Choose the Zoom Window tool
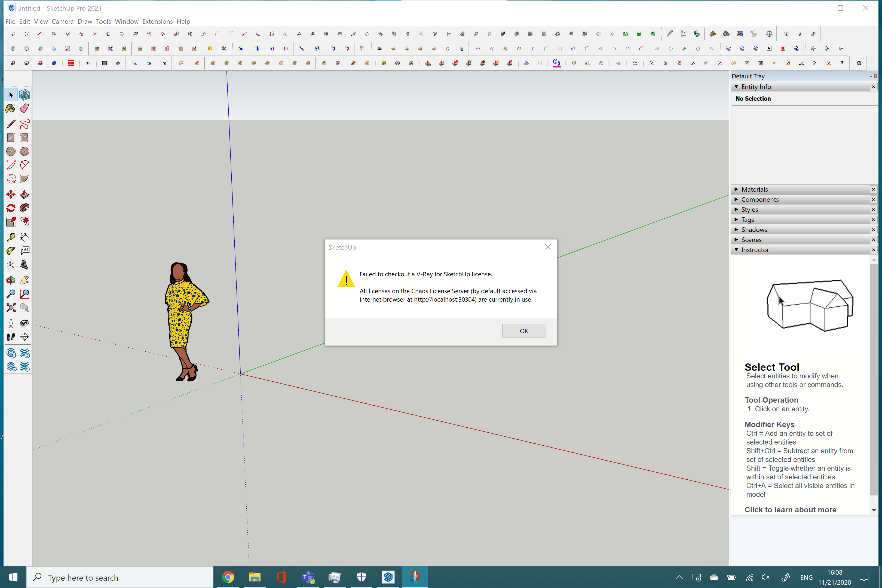 [24, 294]
